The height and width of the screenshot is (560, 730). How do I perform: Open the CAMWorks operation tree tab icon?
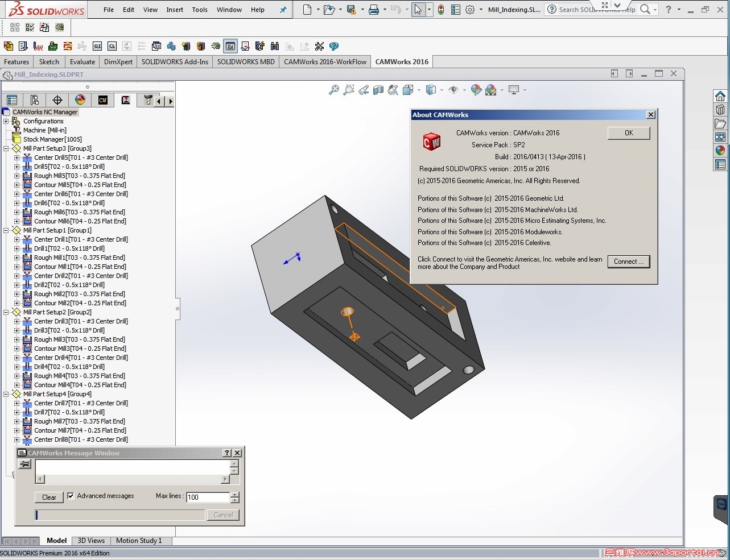(126, 101)
